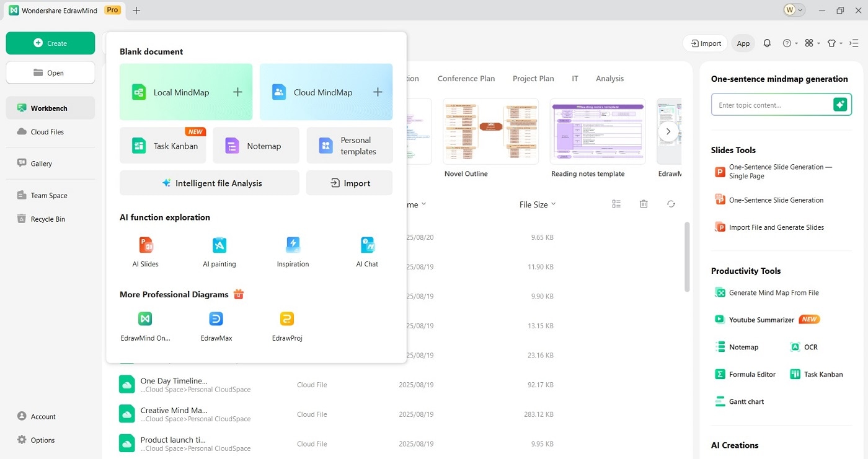Click the AI generate sparkle button

pos(840,105)
